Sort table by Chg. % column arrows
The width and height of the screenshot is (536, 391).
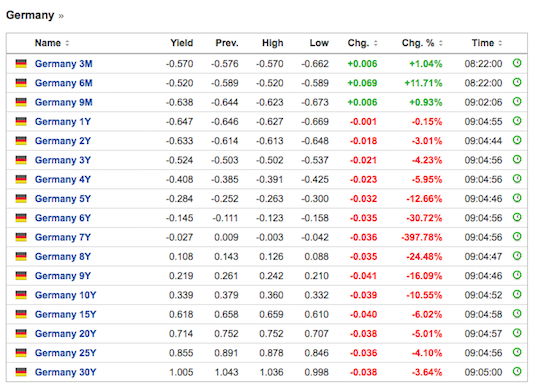pyautogui.click(x=440, y=43)
